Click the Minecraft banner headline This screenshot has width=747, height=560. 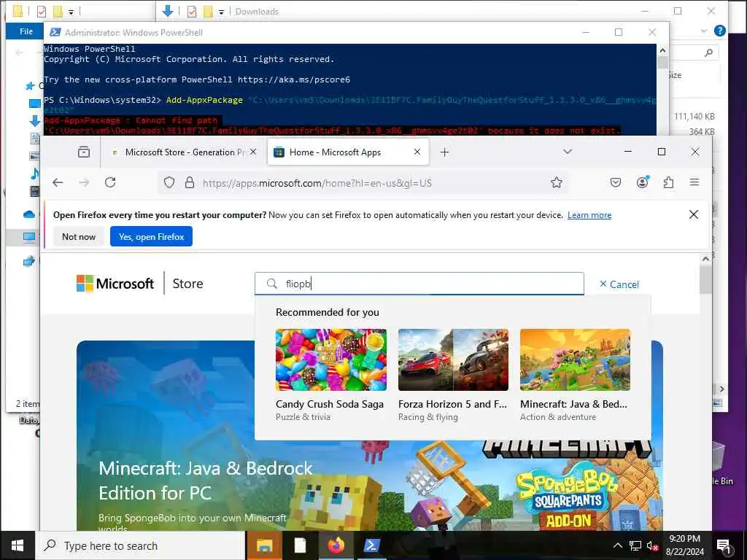pos(205,481)
